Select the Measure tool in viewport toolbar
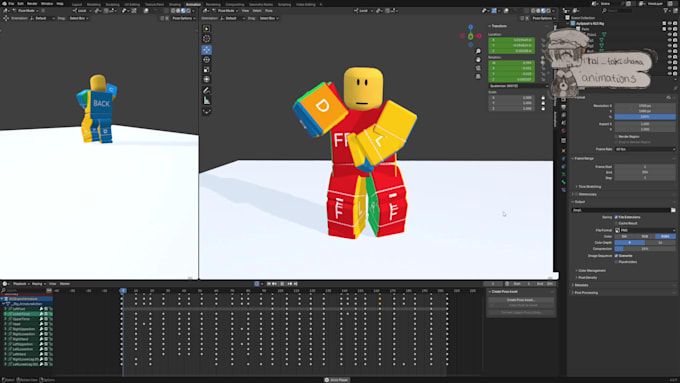 pos(206,101)
